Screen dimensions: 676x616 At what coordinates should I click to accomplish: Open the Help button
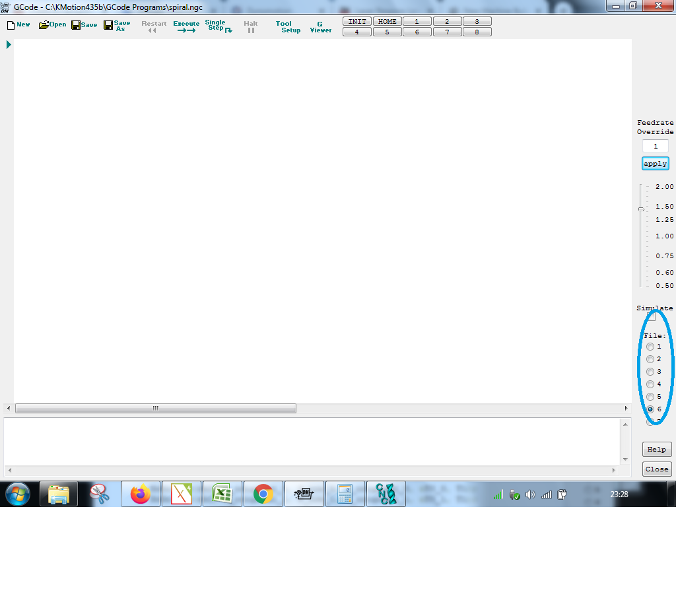point(657,450)
